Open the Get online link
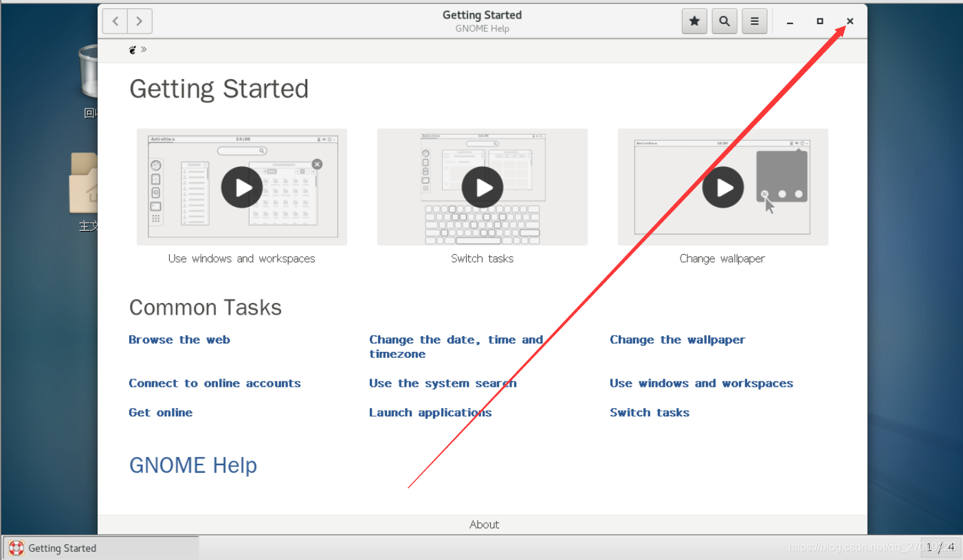This screenshot has height=560, width=963. point(161,412)
